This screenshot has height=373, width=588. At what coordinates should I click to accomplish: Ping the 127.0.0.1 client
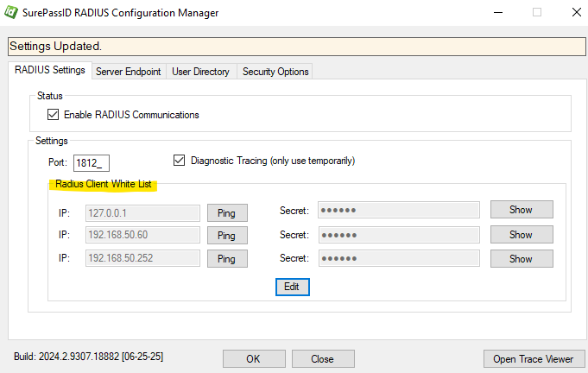click(227, 213)
